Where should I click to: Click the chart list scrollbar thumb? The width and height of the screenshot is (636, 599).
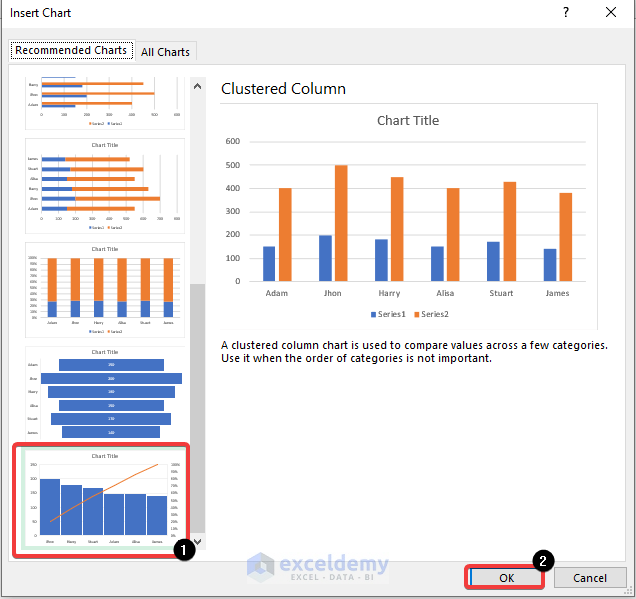198,408
